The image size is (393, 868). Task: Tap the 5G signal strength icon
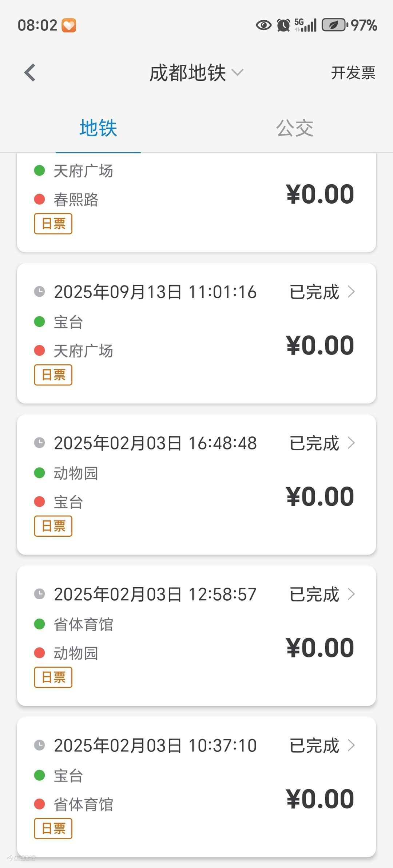[x=306, y=25]
